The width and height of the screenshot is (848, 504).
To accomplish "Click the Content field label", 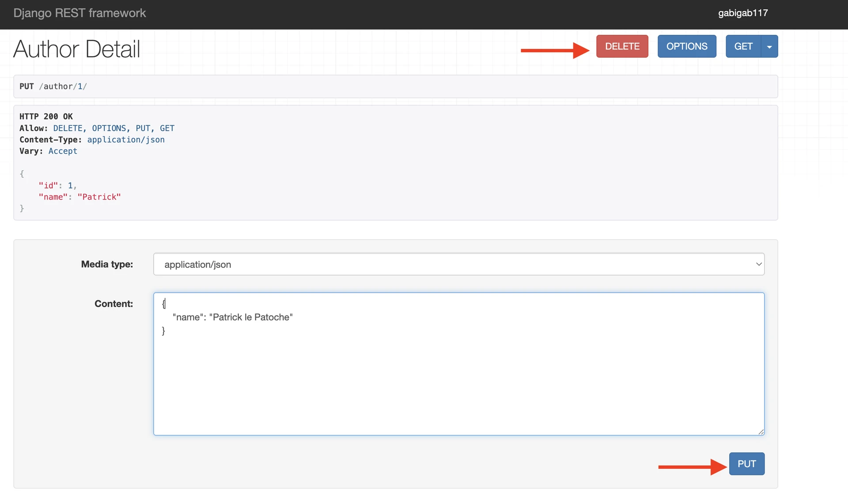I will [x=114, y=304].
